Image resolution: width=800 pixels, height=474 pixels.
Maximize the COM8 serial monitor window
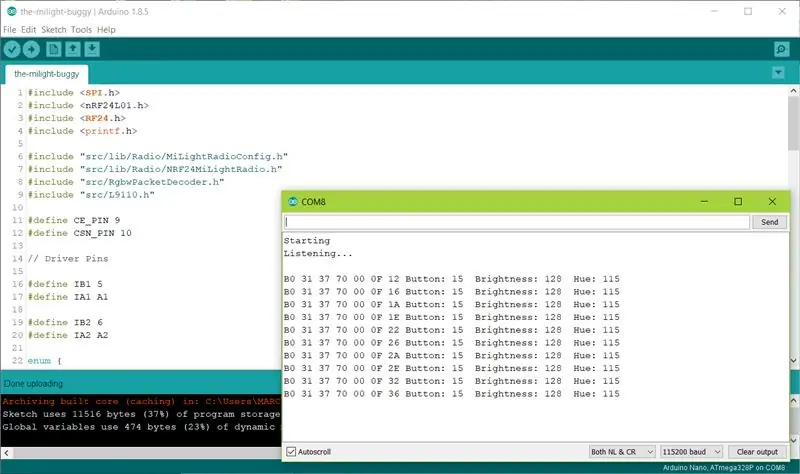pyautogui.click(x=738, y=202)
